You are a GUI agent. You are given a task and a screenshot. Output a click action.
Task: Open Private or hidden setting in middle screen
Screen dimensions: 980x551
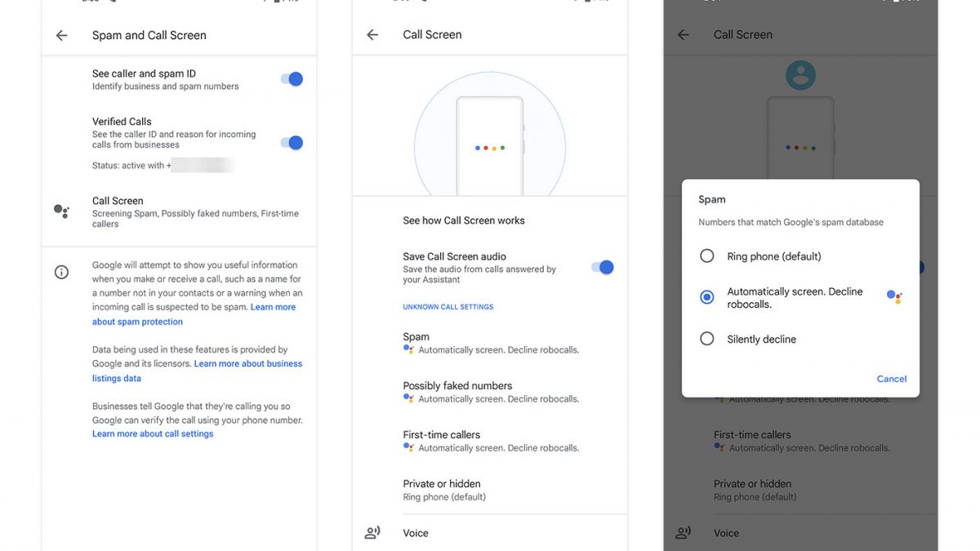click(x=490, y=490)
